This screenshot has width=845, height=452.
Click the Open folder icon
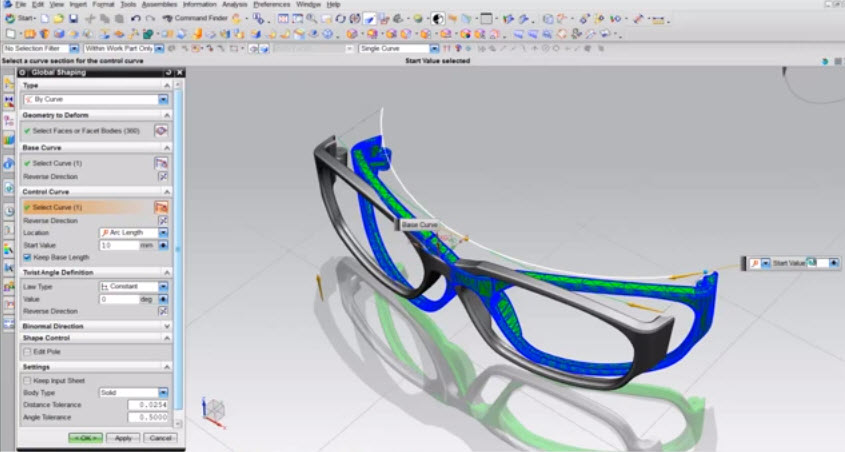[59, 18]
